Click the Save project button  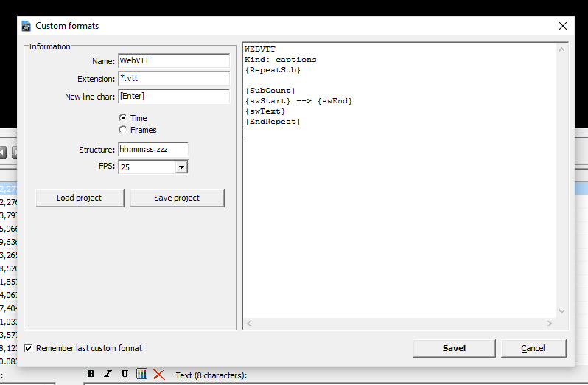coord(177,198)
